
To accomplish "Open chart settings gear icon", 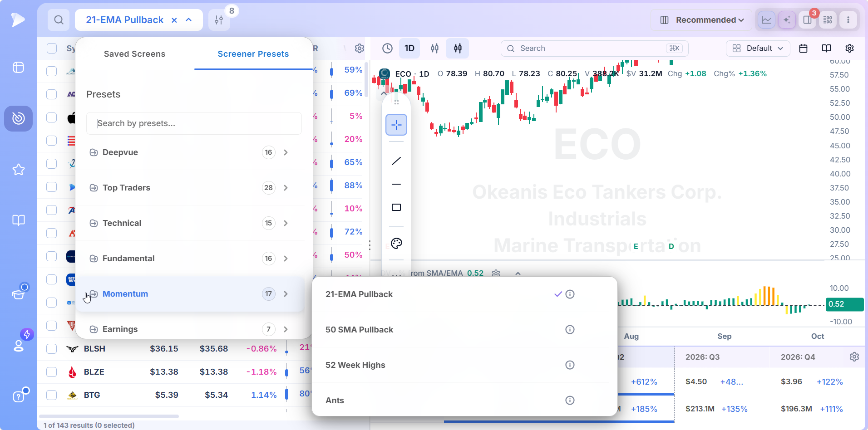I will (x=849, y=48).
